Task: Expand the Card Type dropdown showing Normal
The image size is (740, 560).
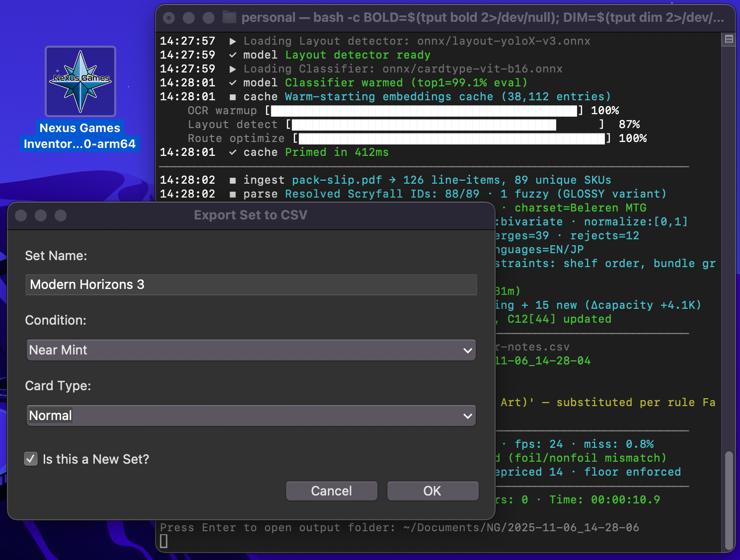Action: coord(251,416)
